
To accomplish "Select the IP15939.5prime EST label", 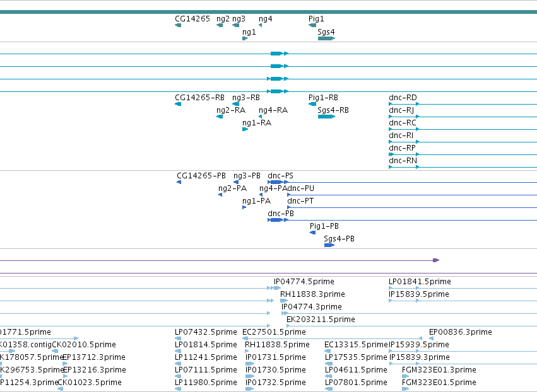I will (419, 345).
